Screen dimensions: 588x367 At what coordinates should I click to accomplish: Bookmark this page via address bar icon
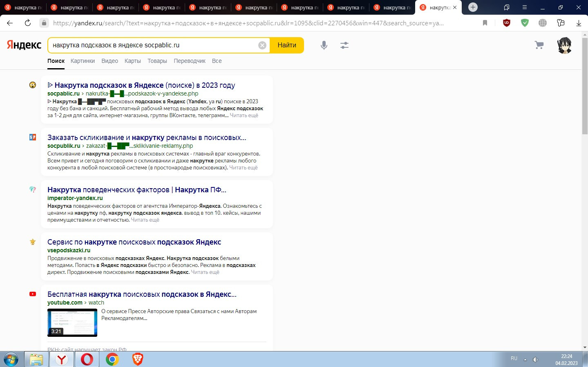[x=485, y=23]
